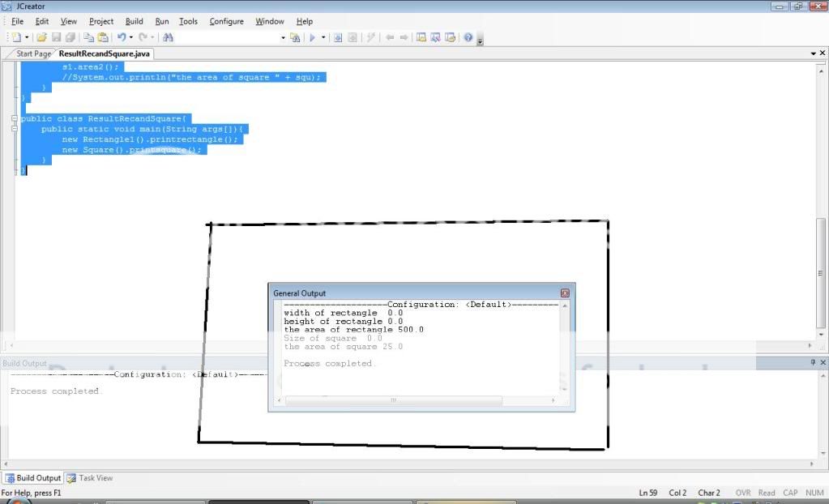
Task: Collapse the ResultRecandSquare class fold marker
Action: (x=15, y=118)
